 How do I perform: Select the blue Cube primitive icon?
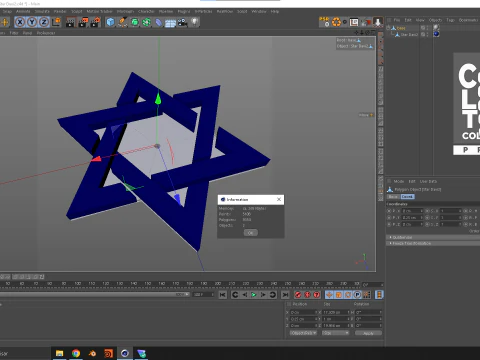click(110, 22)
